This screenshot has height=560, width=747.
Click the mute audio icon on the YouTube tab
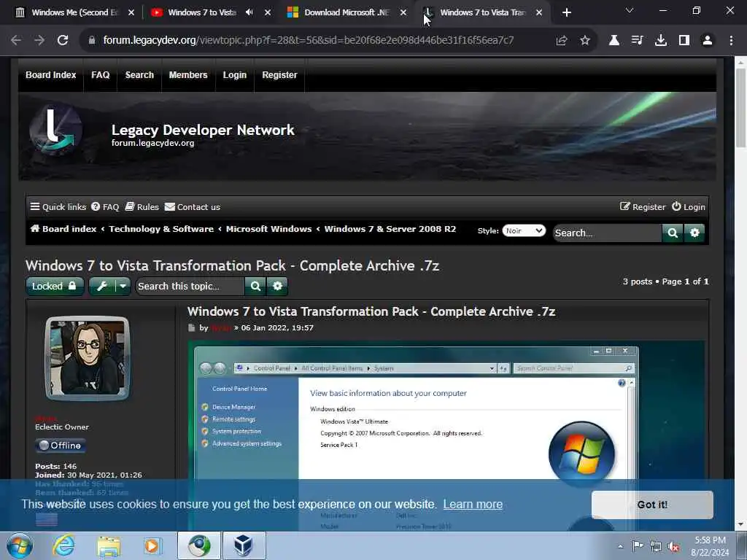[249, 12]
